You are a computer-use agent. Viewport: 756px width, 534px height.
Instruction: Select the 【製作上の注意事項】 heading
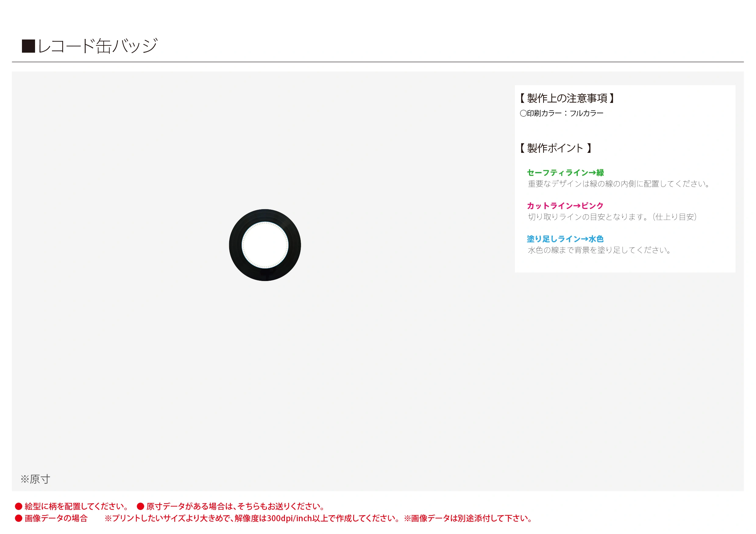click(567, 98)
